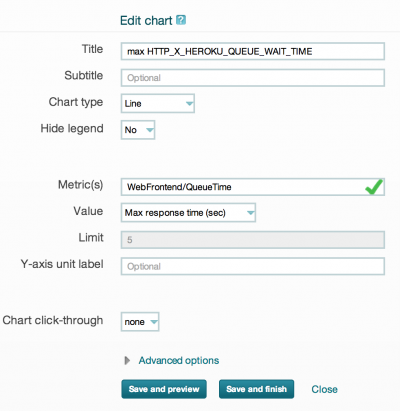Viewport: 400px width, 411px height.
Task: Click the Save and finish button
Action: tap(256, 389)
